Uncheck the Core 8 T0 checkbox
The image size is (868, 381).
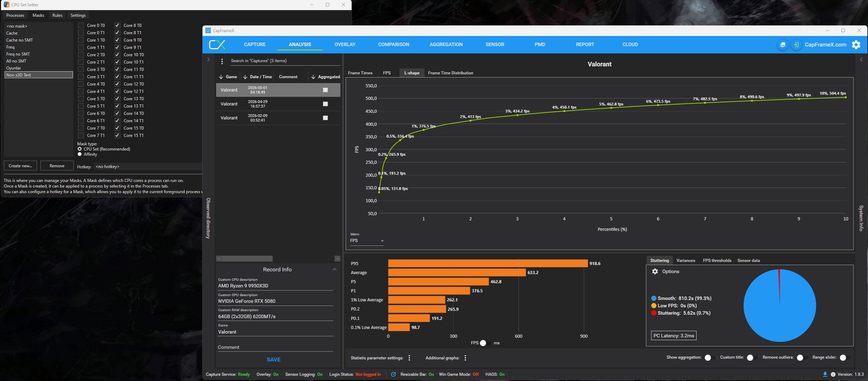pyautogui.click(x=117, y=25)
